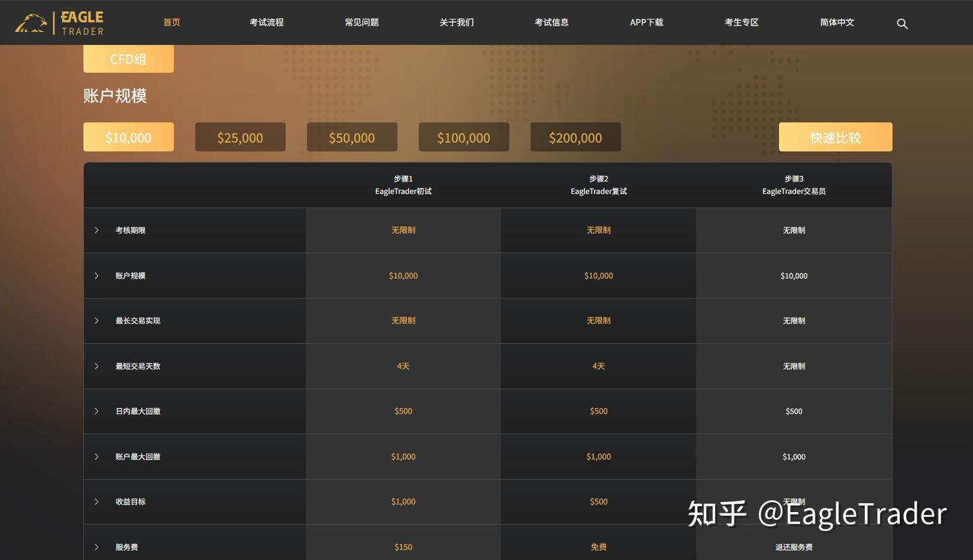The image size is (973, 560).
Task: Select the $200,000 account size
Action: tap(576, 137)
